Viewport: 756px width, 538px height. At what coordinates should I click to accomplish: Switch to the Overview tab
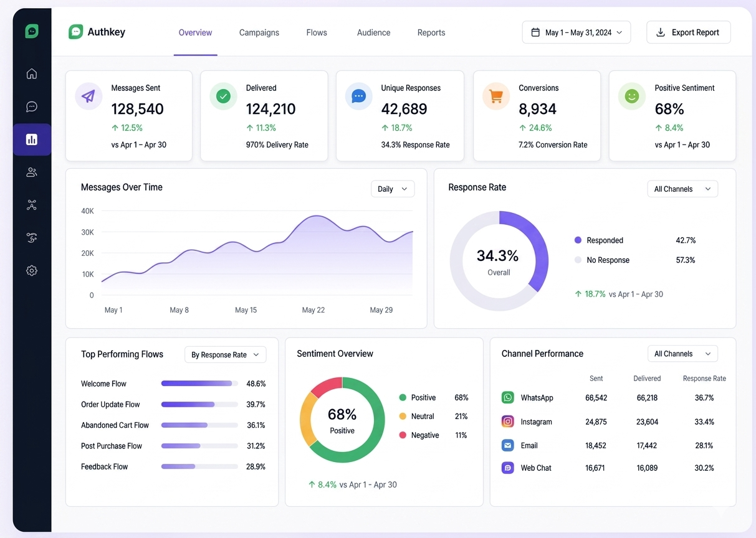[195, 32]
